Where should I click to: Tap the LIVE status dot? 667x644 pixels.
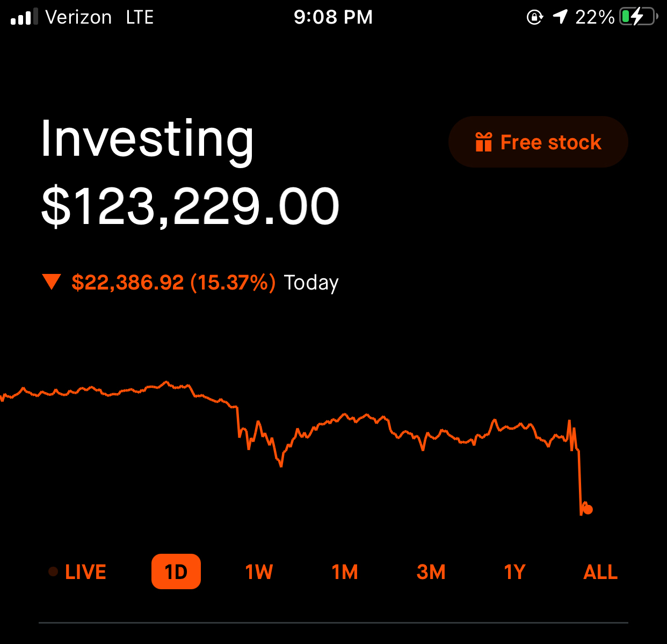[53, 571]
